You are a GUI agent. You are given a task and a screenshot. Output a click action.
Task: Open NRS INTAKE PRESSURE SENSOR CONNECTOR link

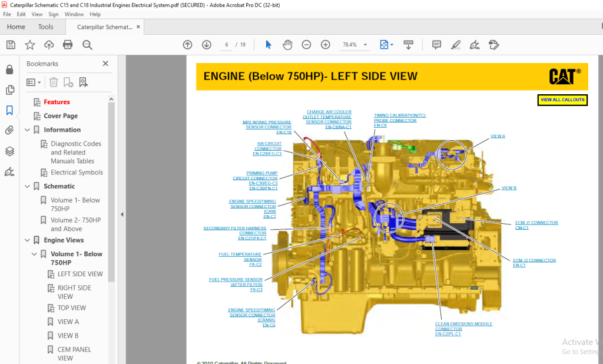point(267,127)
